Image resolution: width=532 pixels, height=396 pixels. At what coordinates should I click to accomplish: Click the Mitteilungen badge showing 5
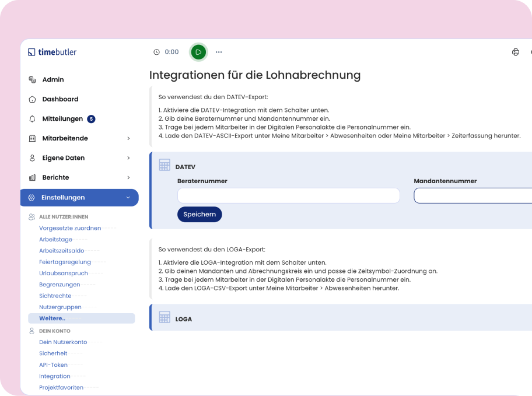point(91,119)
